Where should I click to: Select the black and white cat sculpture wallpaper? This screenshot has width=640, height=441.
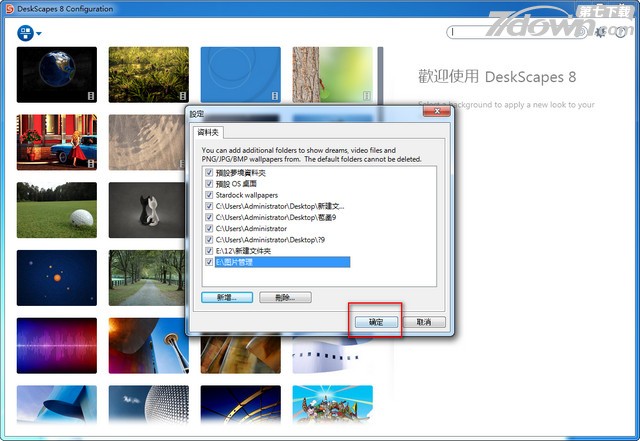147,210
